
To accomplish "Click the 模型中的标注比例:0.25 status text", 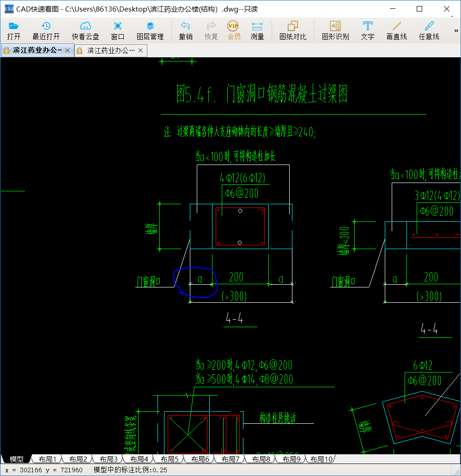I will coord(130,470).
